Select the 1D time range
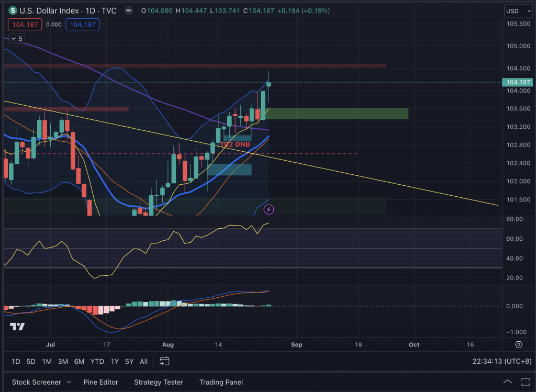 click(x=16, y=361)
